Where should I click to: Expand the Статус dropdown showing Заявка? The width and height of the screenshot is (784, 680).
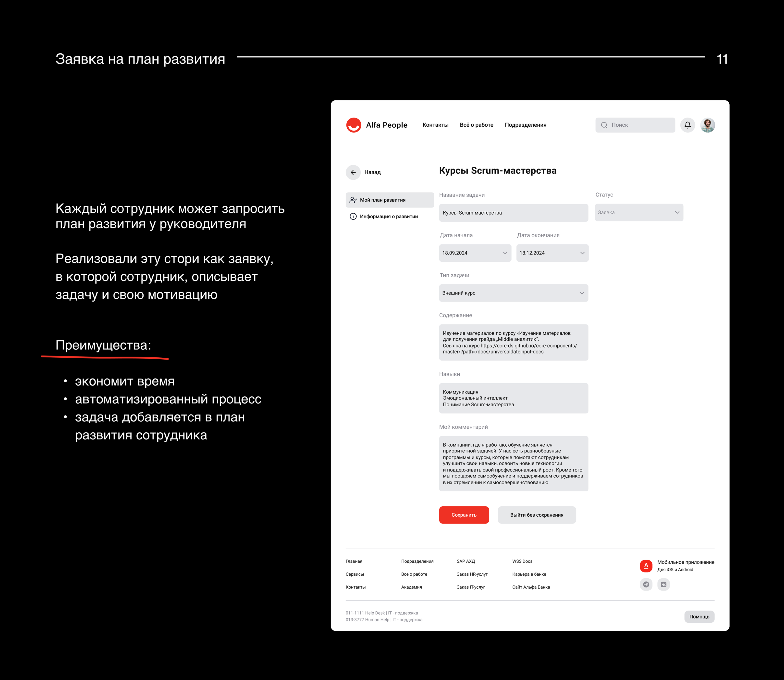(x=639, y=213)
